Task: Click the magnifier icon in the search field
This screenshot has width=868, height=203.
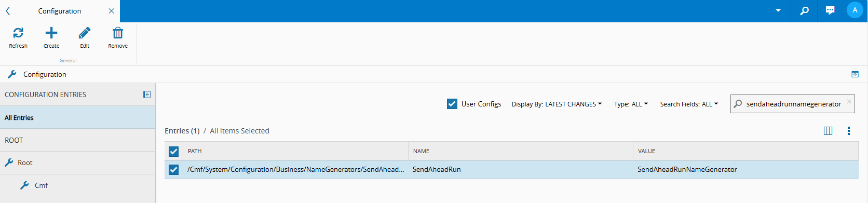Action: click(x=738, y=104)
